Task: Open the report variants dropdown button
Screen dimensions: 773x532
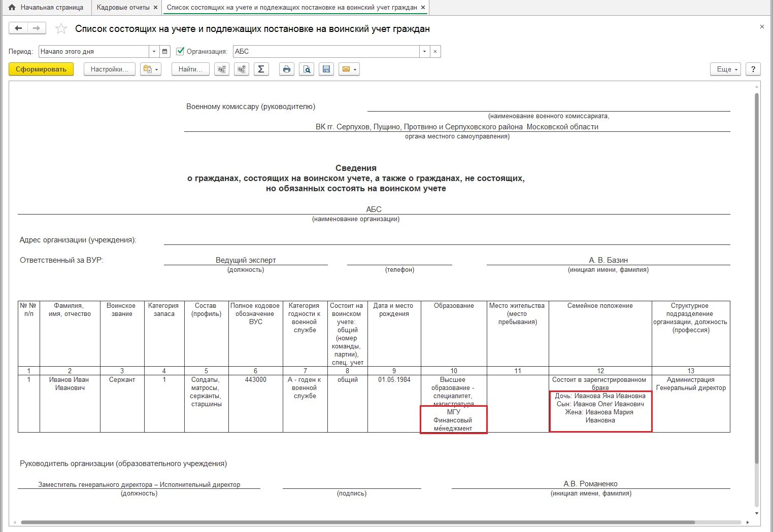Action: [151, 69]
